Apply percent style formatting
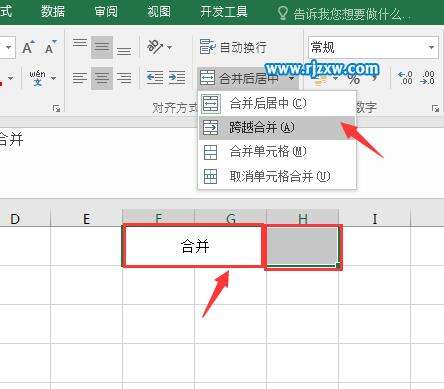The width and height of the screenshot is (444, 389). point(354,80)
